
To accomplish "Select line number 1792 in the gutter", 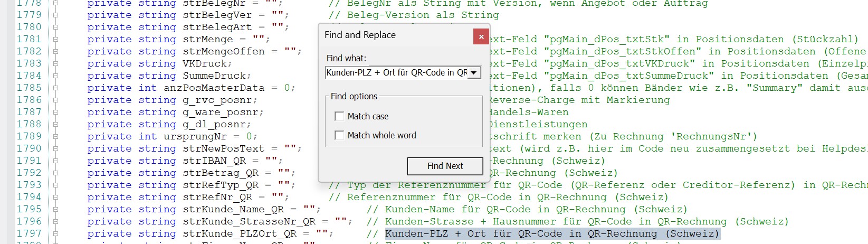I will [x=29, y=173].
